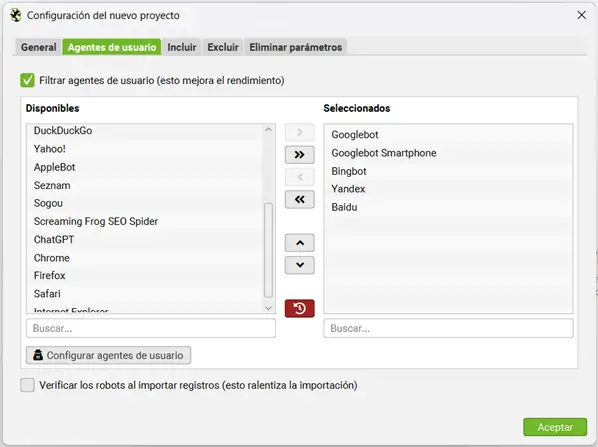The image size is (598, 447).
Task: Move selected agent down with chevron button
Action: [x=299, y=265]
